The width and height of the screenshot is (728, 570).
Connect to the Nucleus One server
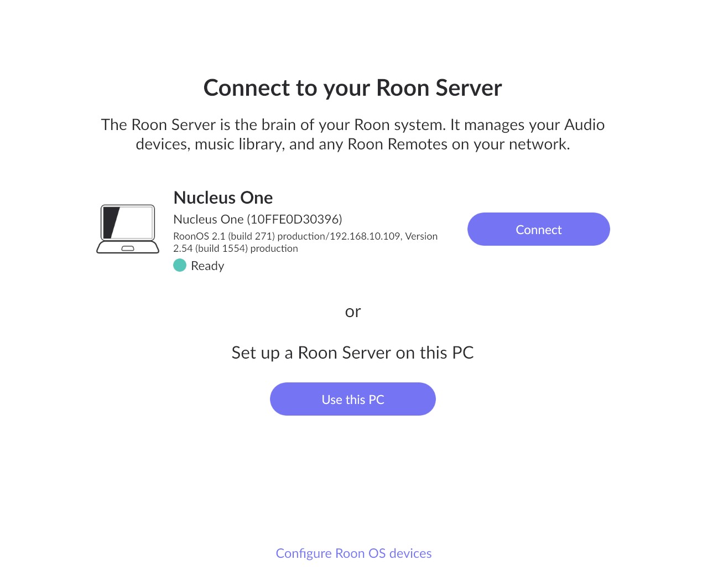(538, 229)
